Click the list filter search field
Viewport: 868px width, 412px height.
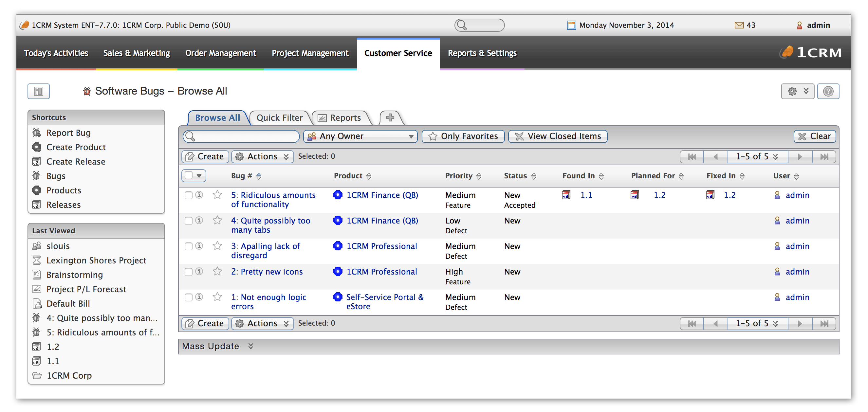241,136
